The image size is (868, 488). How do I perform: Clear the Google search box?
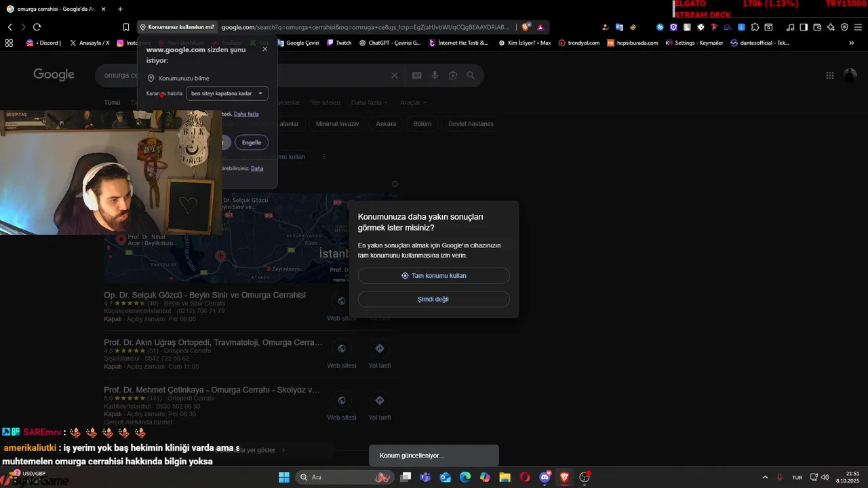click(395, 76)
